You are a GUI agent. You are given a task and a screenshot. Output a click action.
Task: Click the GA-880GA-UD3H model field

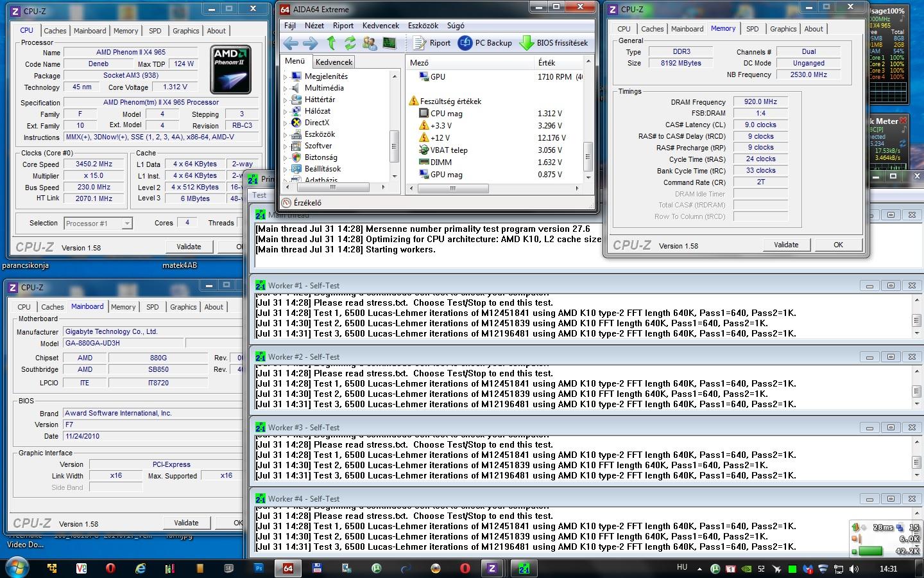124,344
